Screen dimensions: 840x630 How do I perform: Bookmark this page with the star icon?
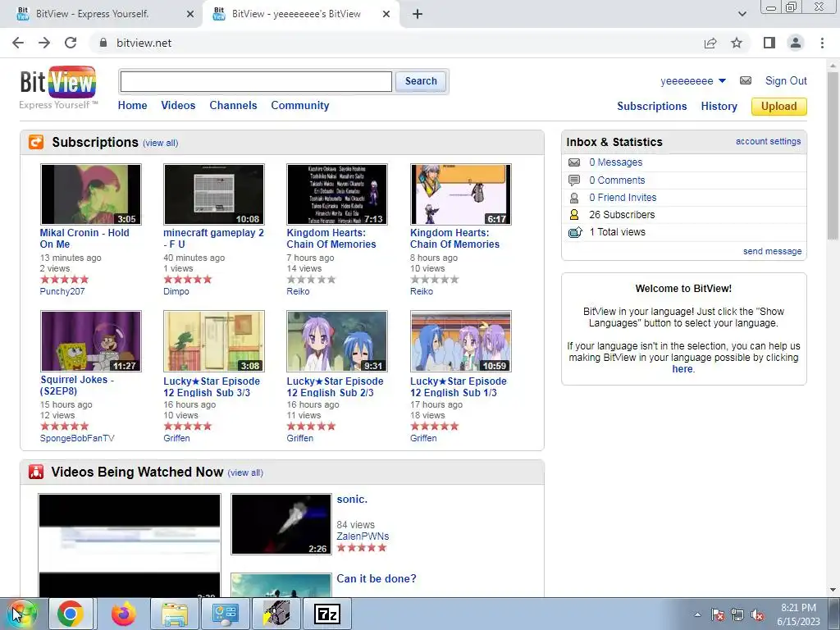point(737,43)
